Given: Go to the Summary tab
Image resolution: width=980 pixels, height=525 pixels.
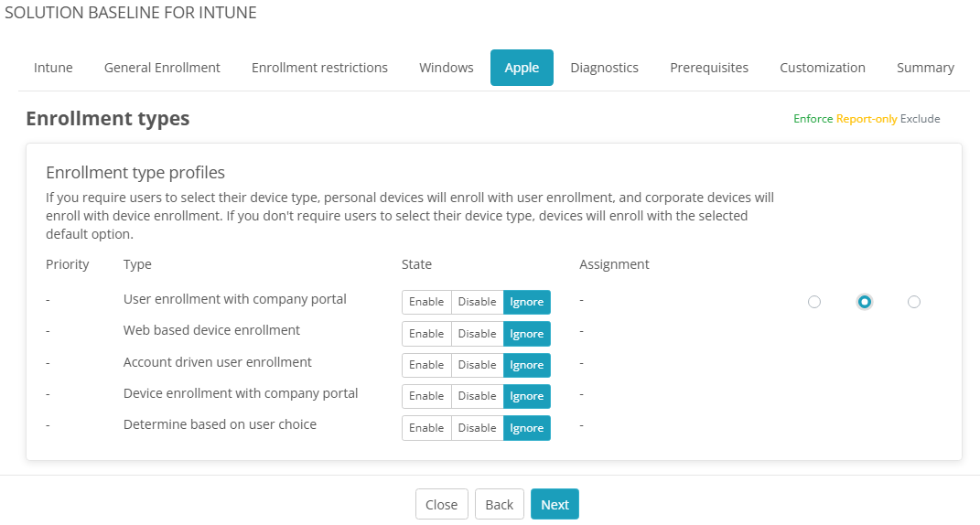Looking at the screenshot, I should pos(925,68).
